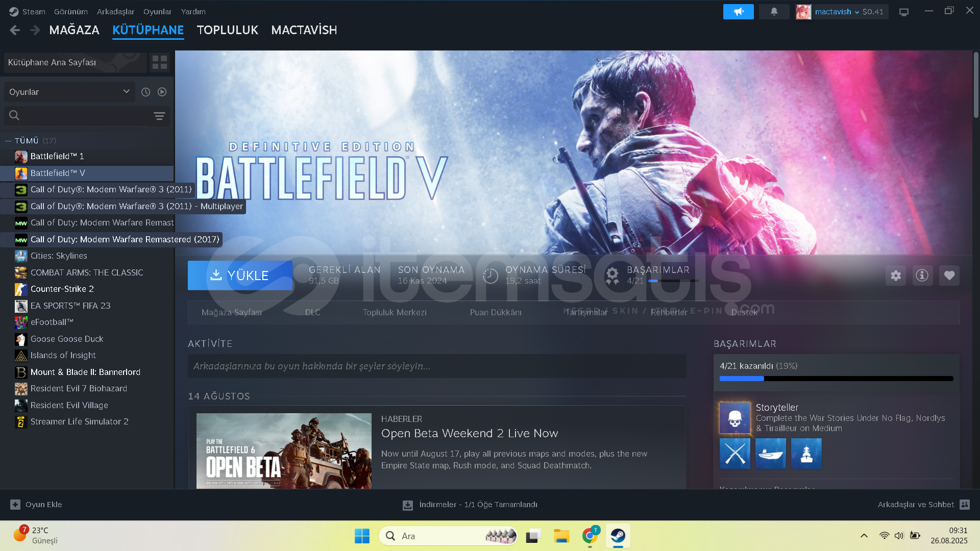Open Google Chrome from taskbar
Image resolution: width=980 pixels, height=551 pixels.
(590, 536)
